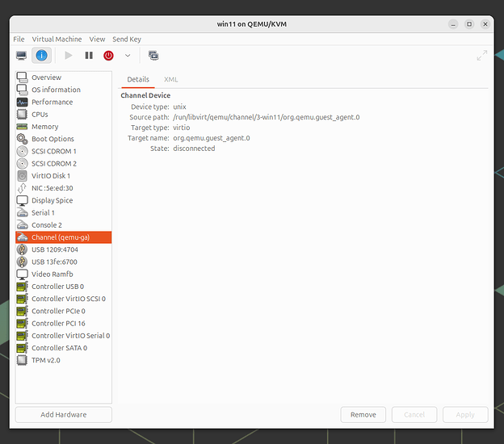Screen dimensions: 504x444
Task: Open the Send Key menu
Action: [127, 40]
